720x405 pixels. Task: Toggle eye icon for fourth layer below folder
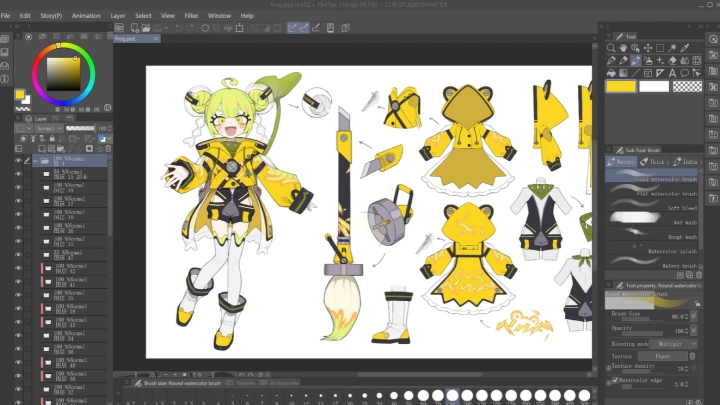coord(18,214)
